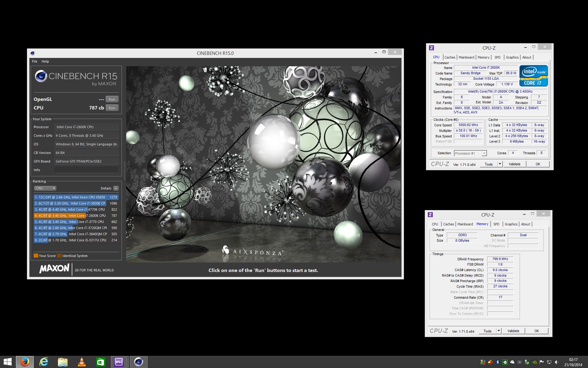Open the CPU ranking type dropdown

(x=45, y=188)
